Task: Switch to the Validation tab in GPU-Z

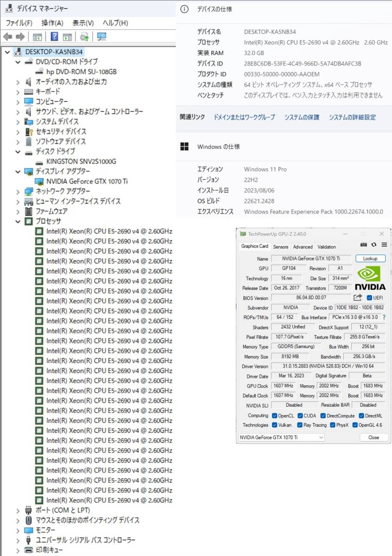Action: coord(327,247)
